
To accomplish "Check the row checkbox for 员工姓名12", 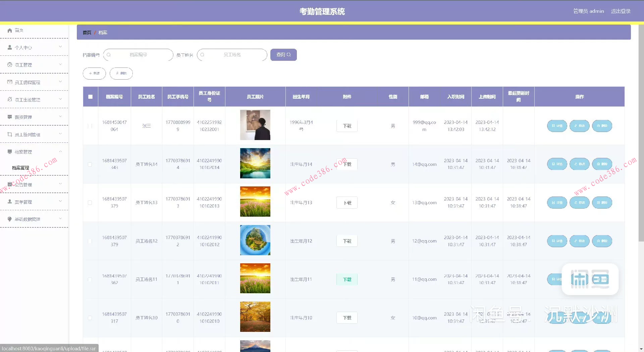I will (90, 241).
